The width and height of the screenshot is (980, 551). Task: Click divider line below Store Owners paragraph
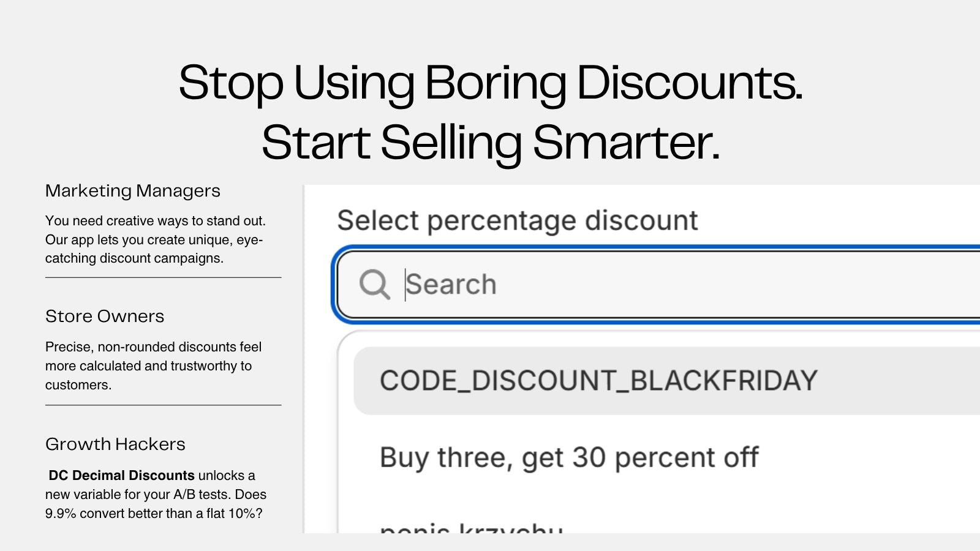(164, 405)
